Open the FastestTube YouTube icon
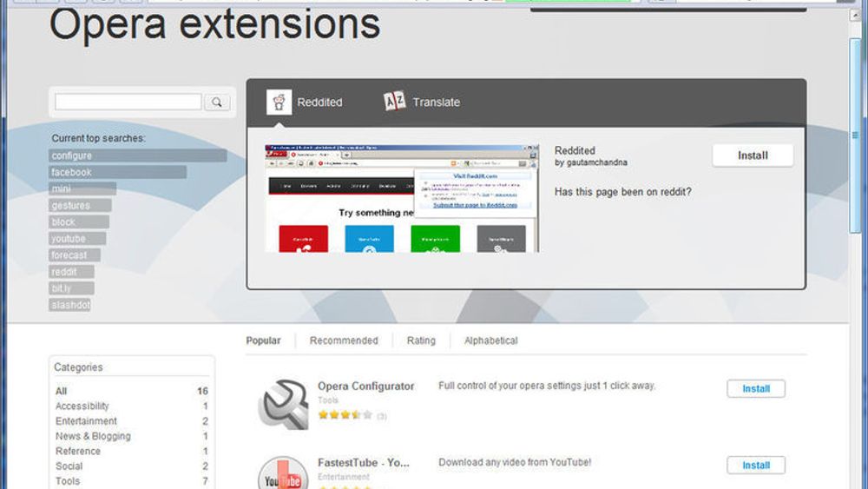The image size is (868, 489). [x=283, y=472]
